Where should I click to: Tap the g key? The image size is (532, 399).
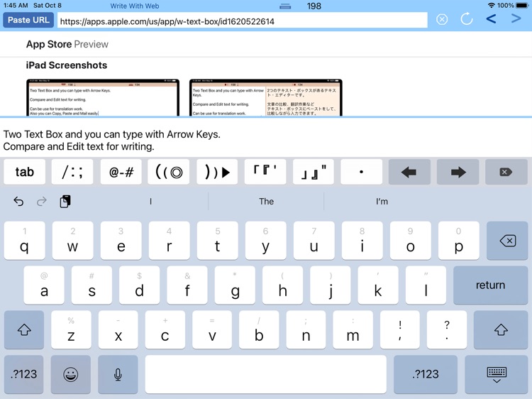tap(235, 285)
